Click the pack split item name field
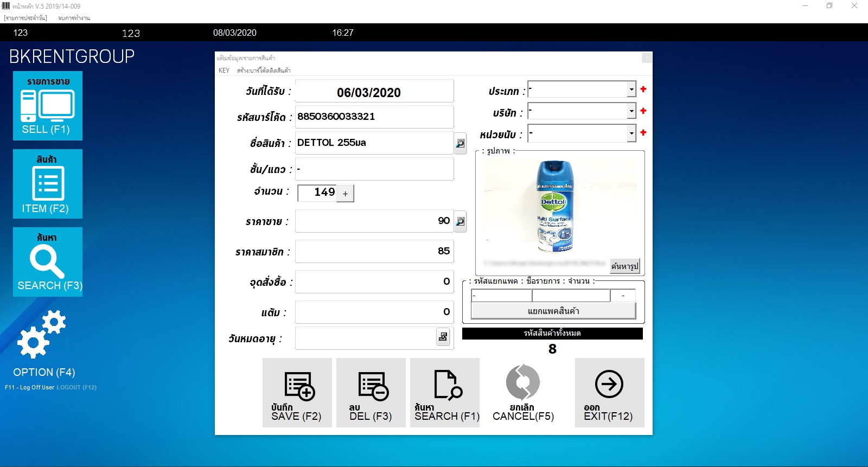 [571, 296]
